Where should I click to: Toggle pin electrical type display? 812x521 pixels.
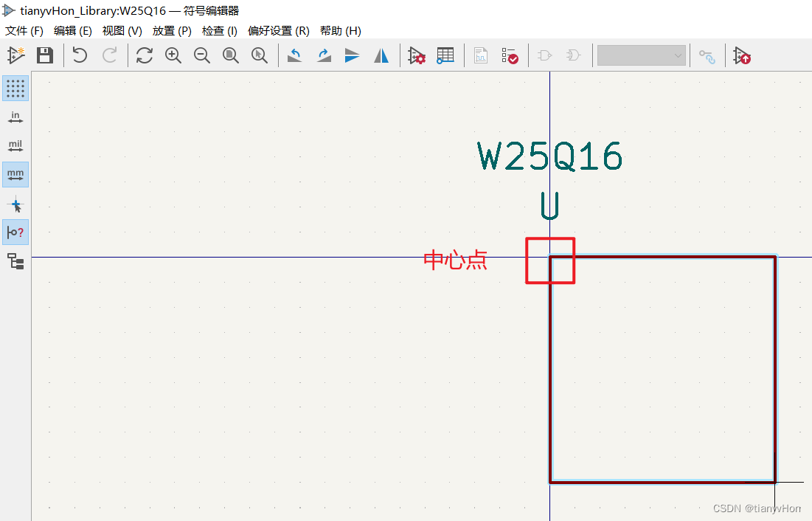(15, 232)
